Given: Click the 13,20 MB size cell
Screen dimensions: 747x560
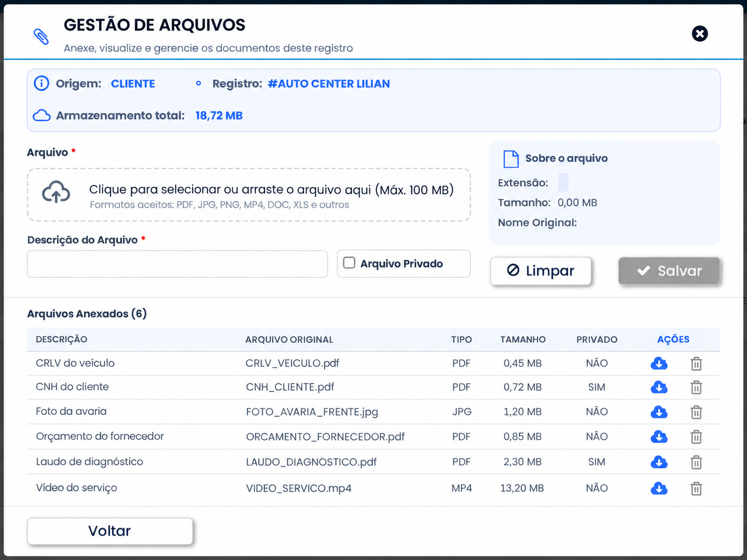Looking at the screenshot, I should [x=522, y=488].
